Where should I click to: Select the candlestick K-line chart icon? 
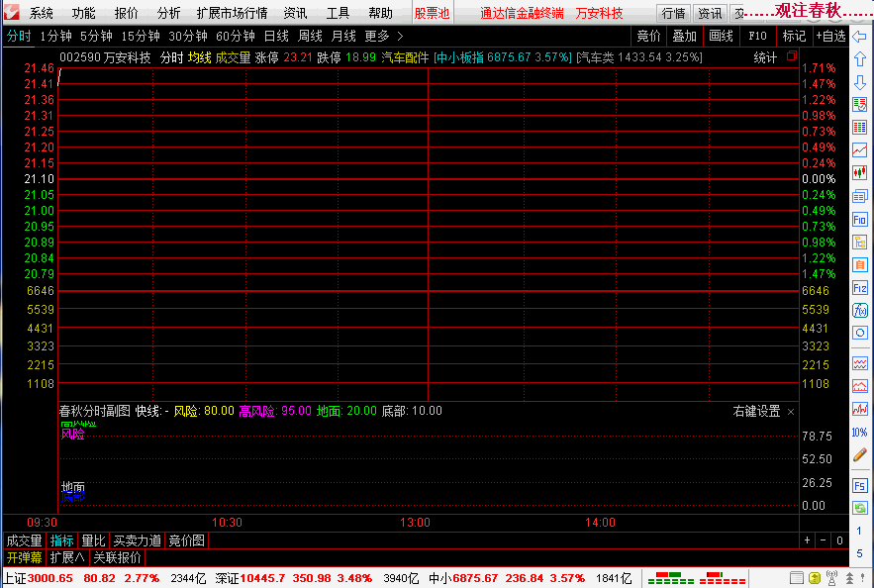(x=859, y=173)
